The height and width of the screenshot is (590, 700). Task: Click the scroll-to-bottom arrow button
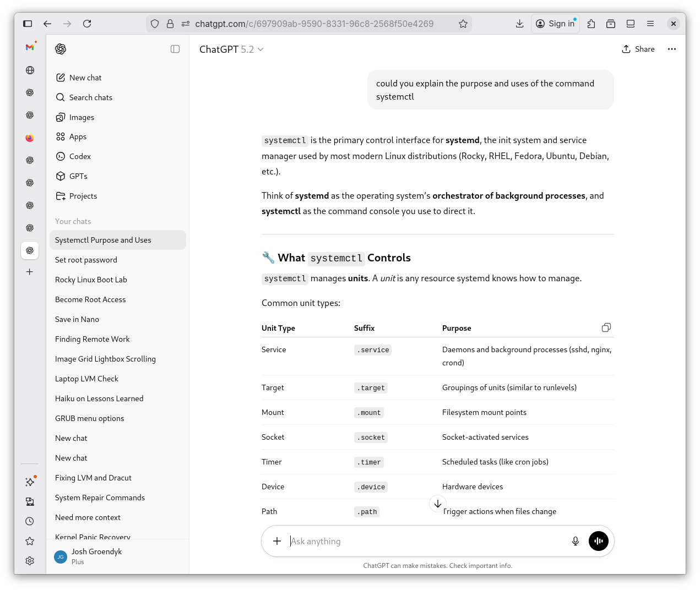pyautogui.click(x=437, y=504)
